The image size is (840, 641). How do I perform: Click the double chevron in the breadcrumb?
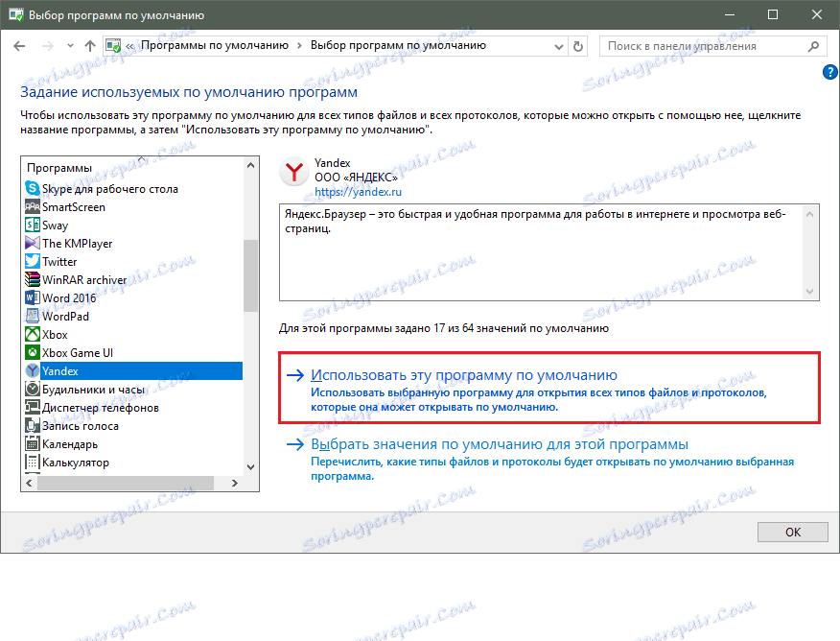pyautogui.click(x=129, y=46)
